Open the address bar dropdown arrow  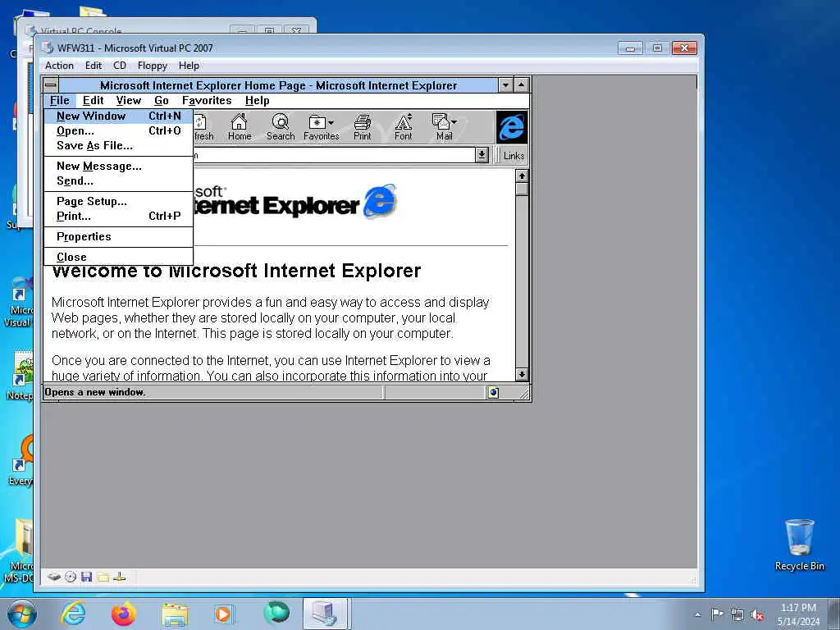482,155
